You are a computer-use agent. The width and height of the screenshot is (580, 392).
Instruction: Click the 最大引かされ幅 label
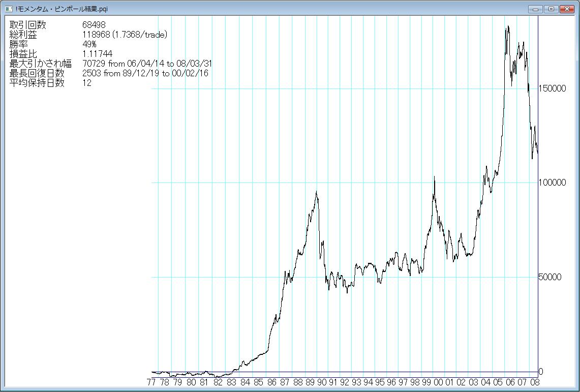click(x=41, y=64)
